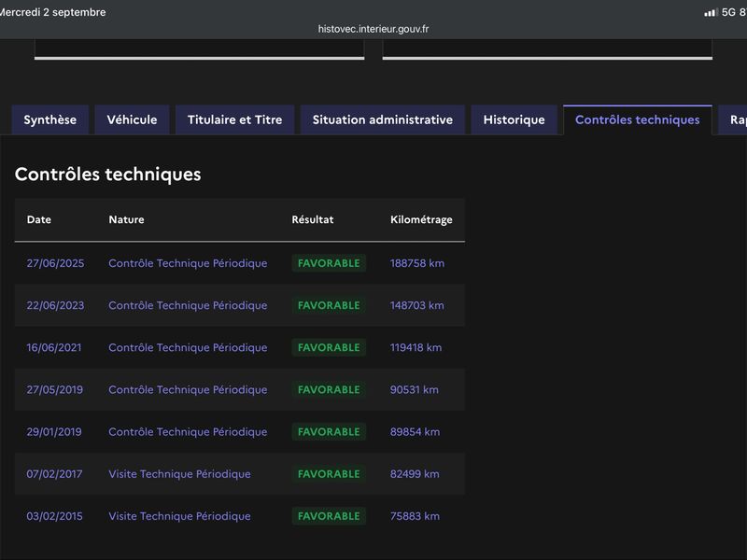
Task: Click Visite Technique Périodique of 07/02/2017
Action: click(x=179, y=474)
